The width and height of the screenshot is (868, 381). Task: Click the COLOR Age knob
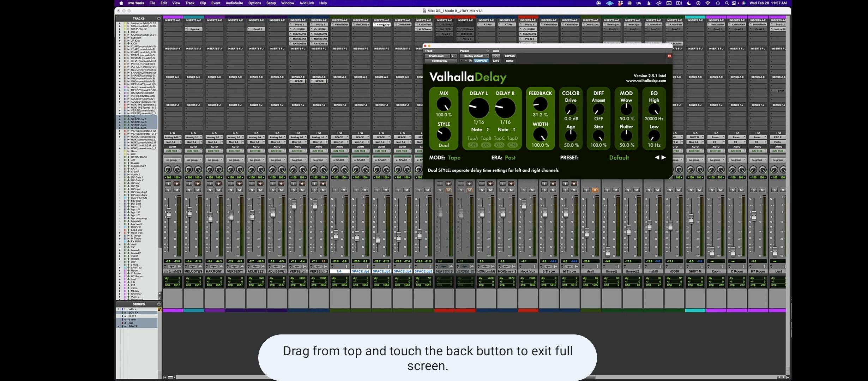point(571,136)
